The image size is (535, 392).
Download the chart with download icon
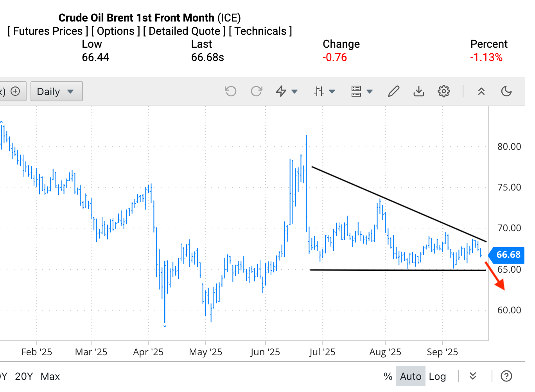pyautogui.click(x=419, y=92)
